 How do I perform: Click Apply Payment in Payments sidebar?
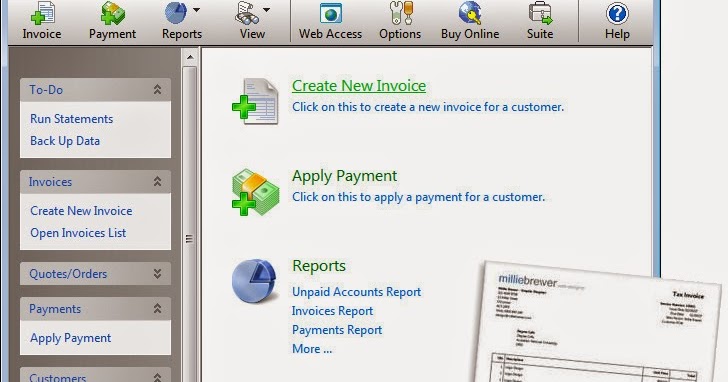(71, 338)
